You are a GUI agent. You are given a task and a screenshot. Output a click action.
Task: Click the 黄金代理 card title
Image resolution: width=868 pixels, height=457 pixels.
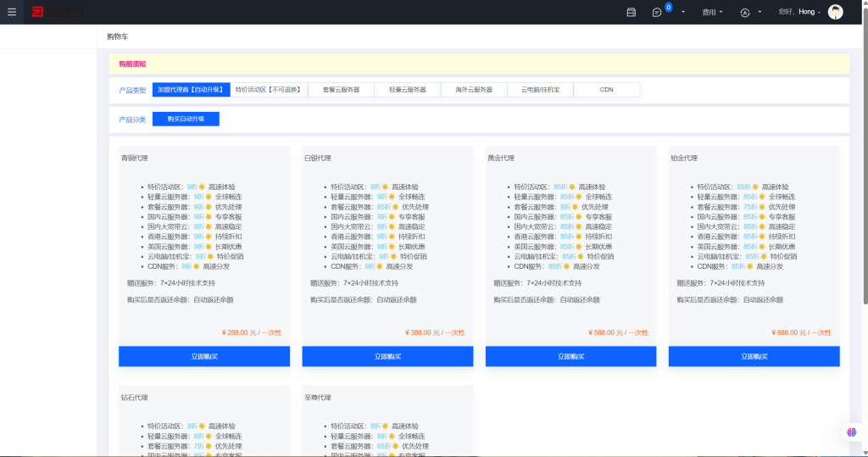[501, 159]
